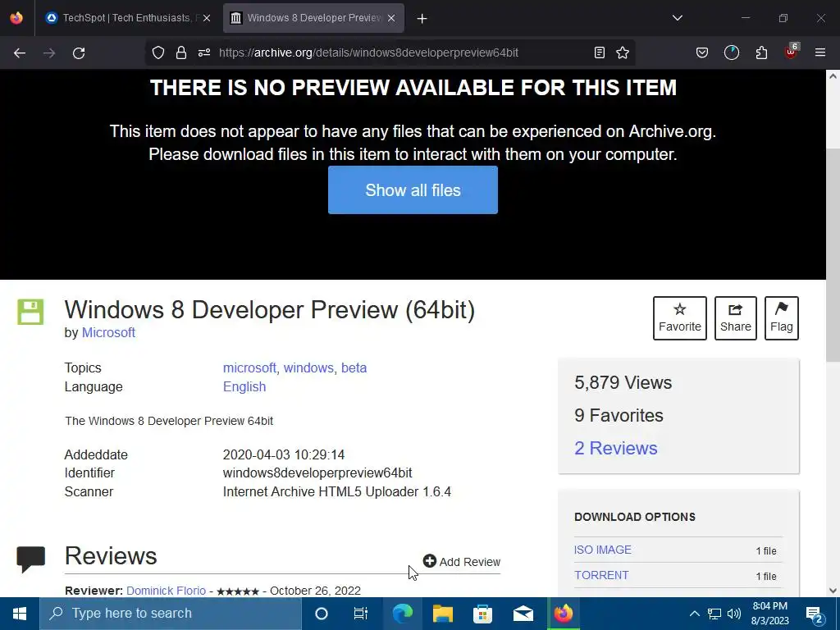Open a new browser tab
840x630 pixels.
[x=422, y=19]
